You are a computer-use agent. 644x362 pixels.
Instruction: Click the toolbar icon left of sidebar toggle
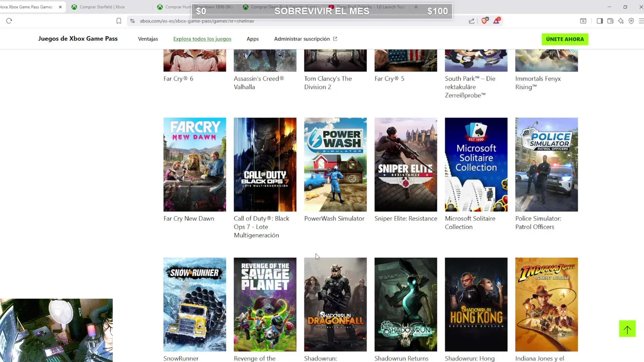(x=583, y=21)
